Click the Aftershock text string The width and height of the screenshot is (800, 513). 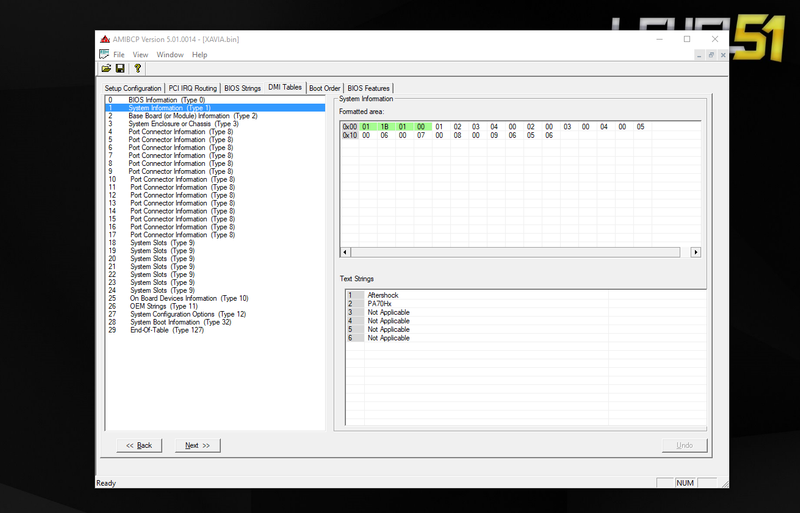pos(383,295)
